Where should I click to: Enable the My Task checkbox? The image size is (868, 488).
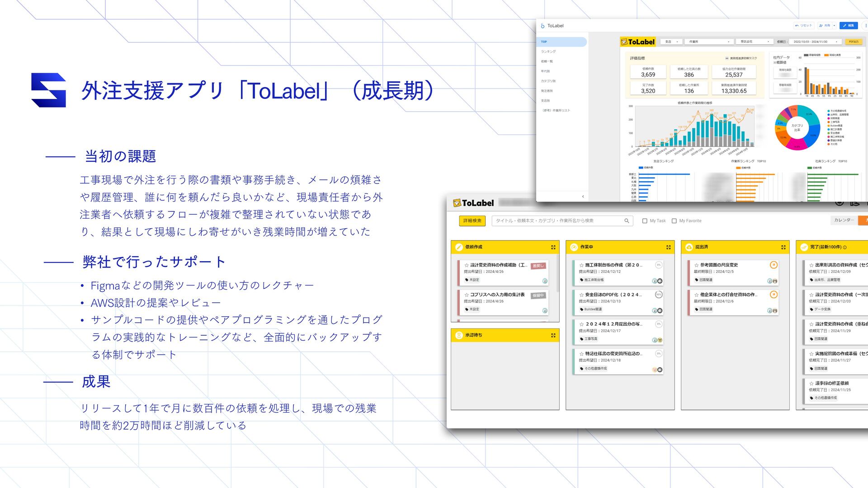click(x=645, y=221)
